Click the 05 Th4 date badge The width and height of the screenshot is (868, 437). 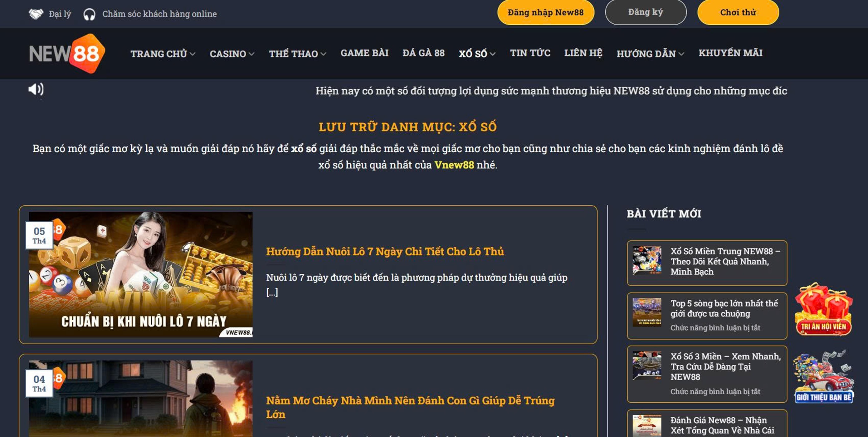tap(39, 235)
